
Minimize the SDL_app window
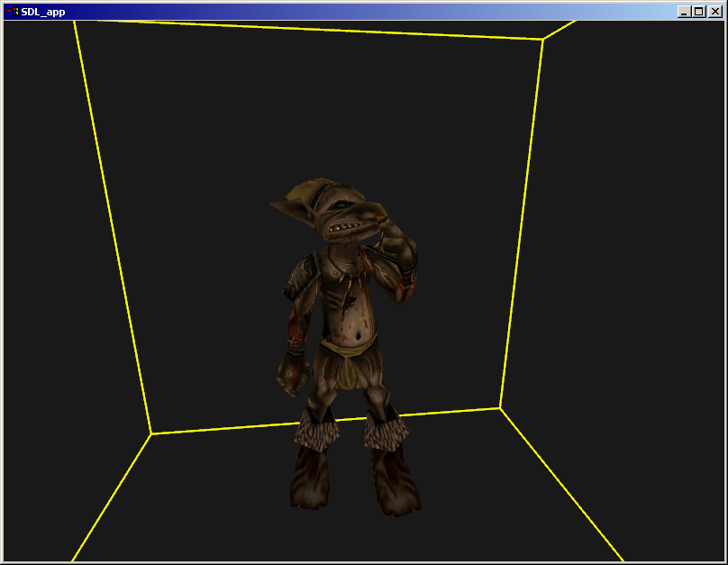tap(685, 12)
